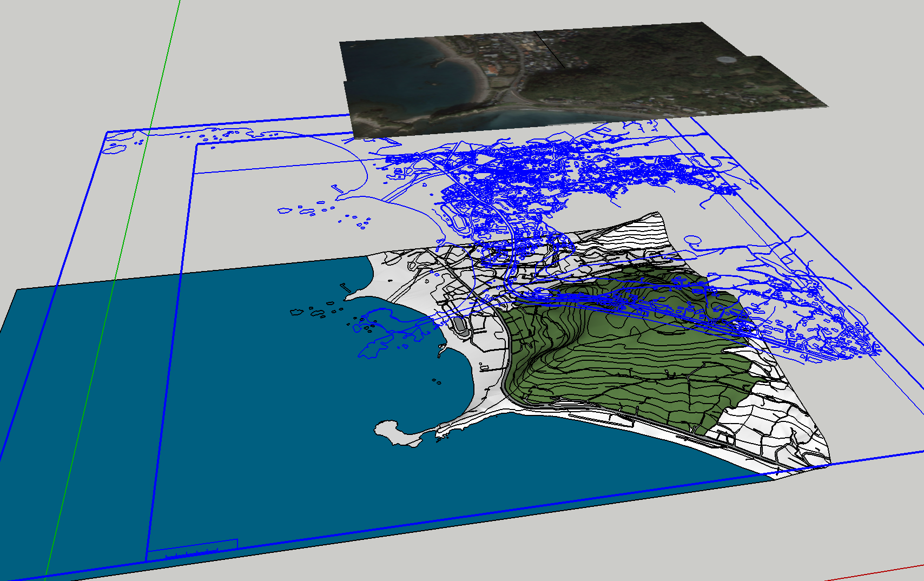Viewport: 924px width, 581px height.
Task: Click the two small black islets in the bay
Action: coord(435,381)
